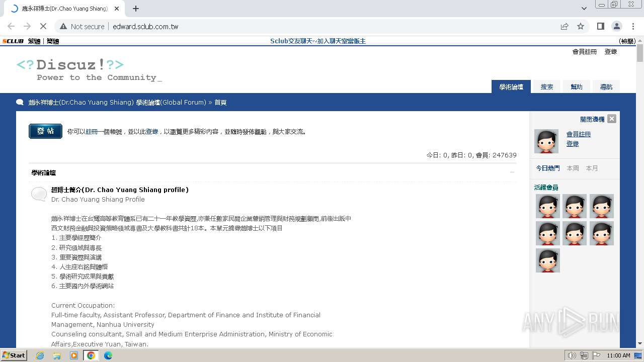644x362 pixels.
Task: Open Microsoft Edge from taskbar
Action: (x=108, y=355)
